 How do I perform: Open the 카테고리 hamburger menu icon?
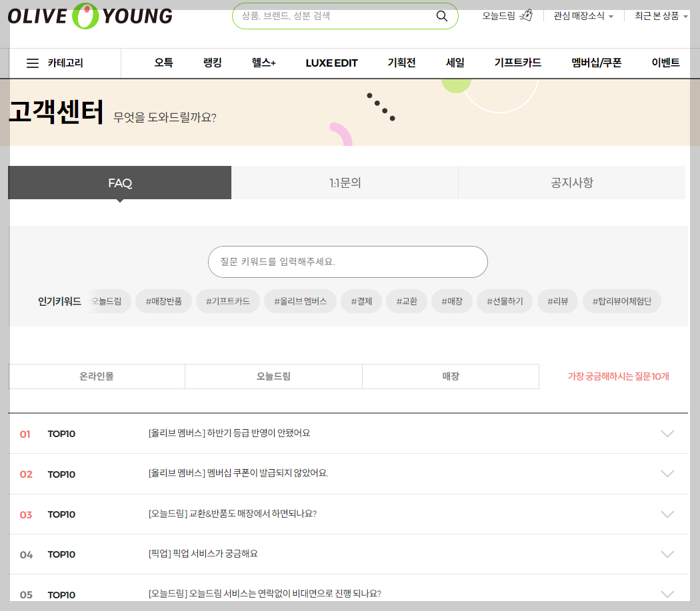33,63
